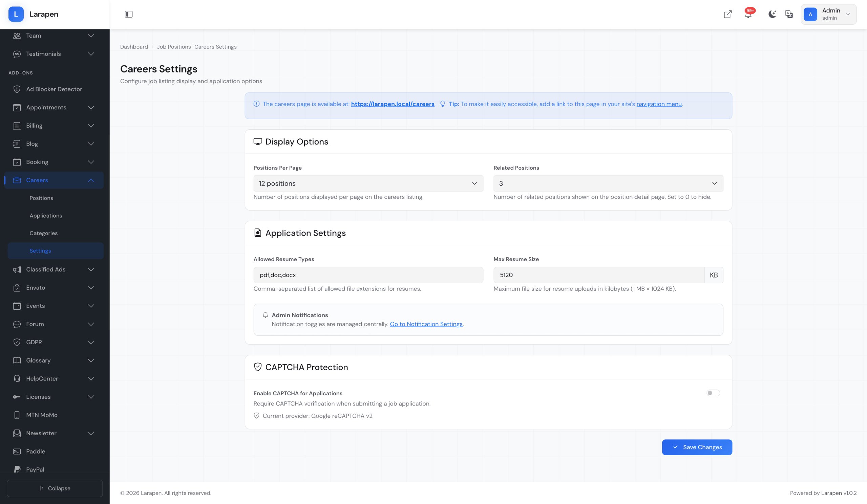Open MTN MoMo sidebar item
This screenshot has height=504, width=867.
[x=42, y=415]
